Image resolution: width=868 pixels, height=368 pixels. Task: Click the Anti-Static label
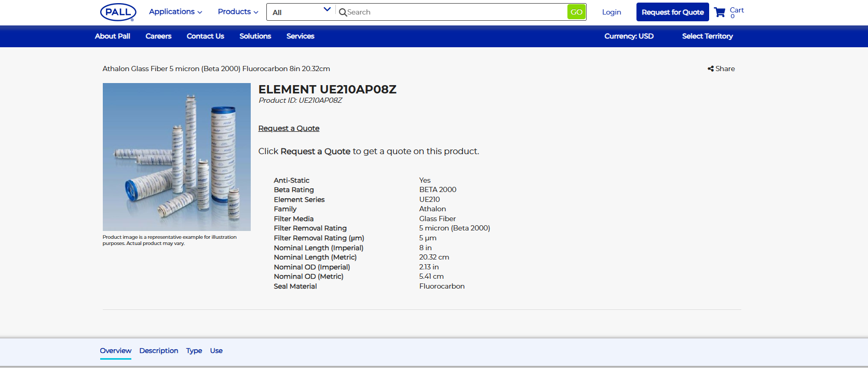[x=291, y=181]
